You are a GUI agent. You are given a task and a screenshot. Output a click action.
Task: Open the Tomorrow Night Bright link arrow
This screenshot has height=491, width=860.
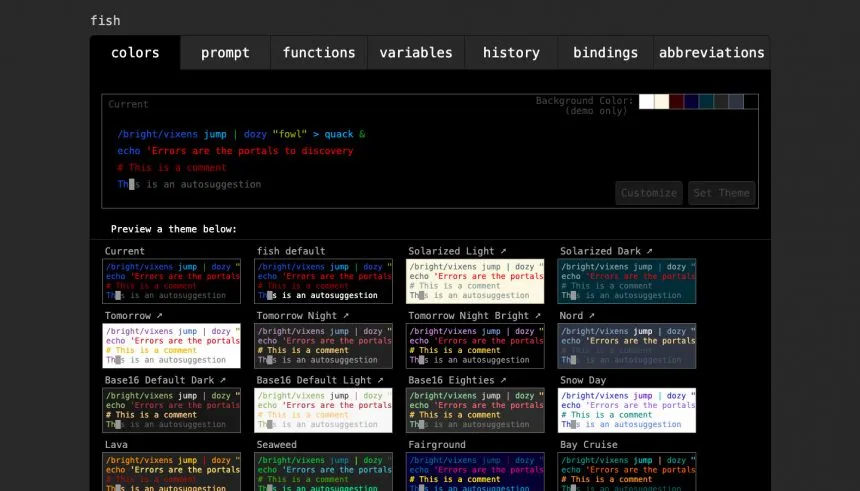click(538, 316)
